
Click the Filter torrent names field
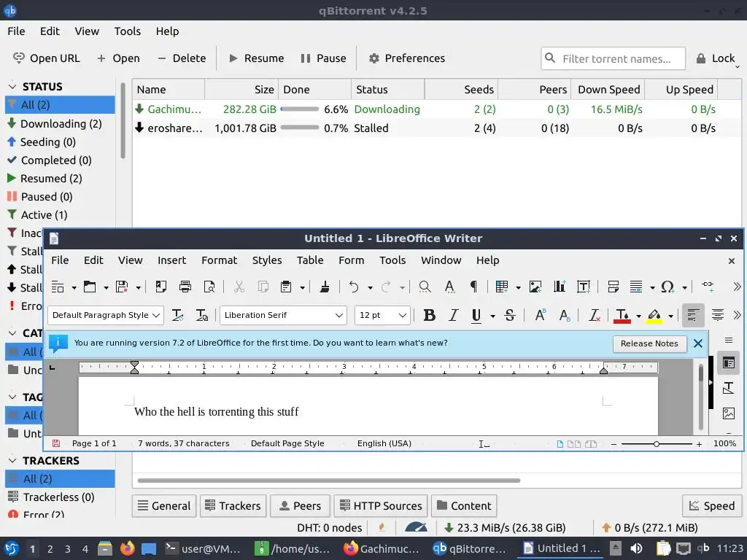613,58
